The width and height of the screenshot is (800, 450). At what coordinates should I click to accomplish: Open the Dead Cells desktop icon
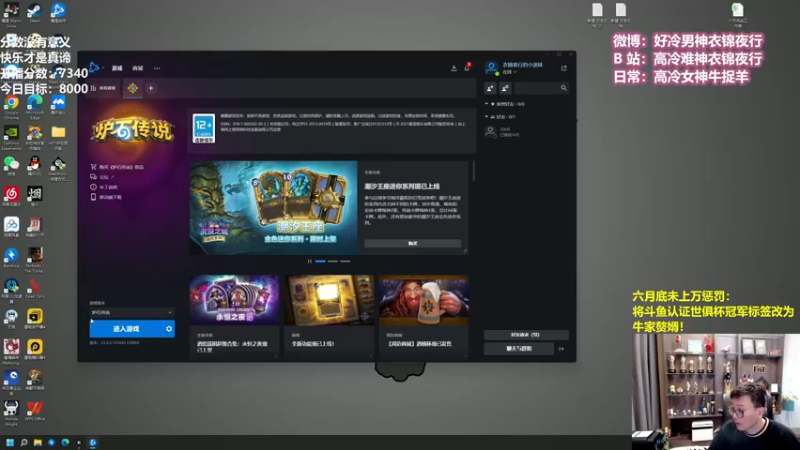tap(35, 288)
